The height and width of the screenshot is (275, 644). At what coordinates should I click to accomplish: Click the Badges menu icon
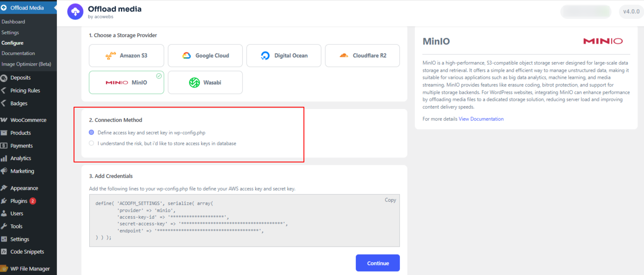[4, 103]
